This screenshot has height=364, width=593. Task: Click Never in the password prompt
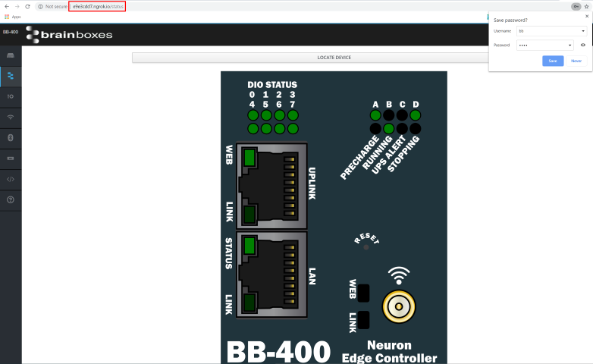click(x=576, y=61)
